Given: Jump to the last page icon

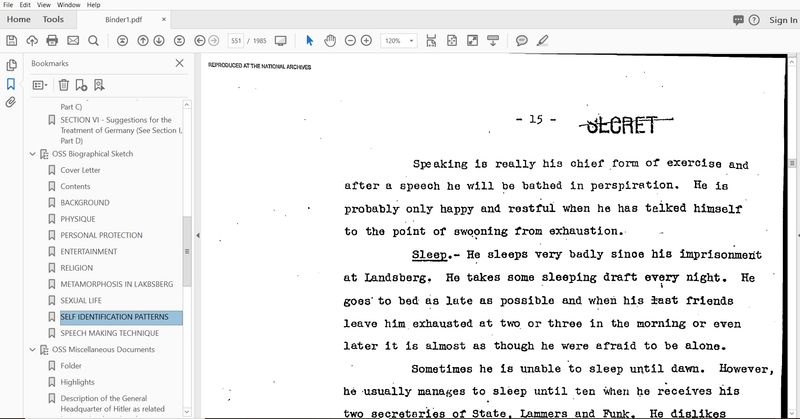Looking at the screenshot, I should coord(179,40).
